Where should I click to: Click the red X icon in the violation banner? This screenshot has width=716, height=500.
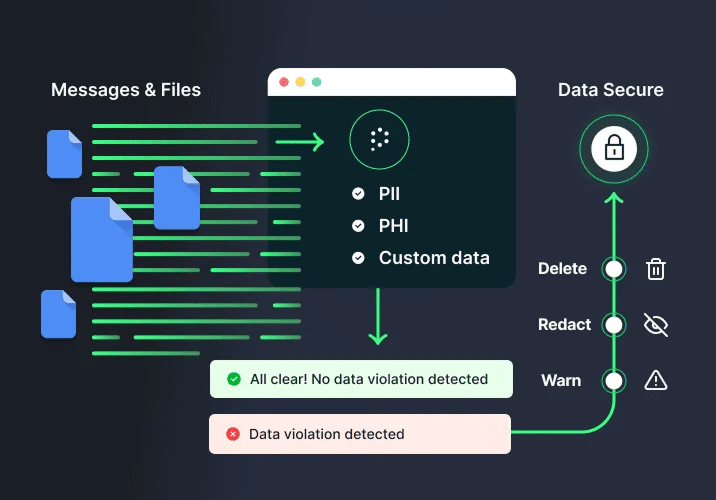[233, 434]
